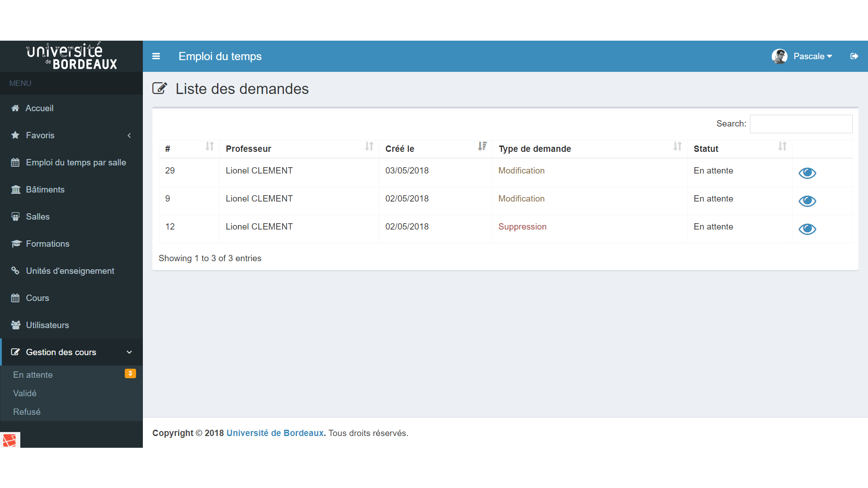The width and height of the screenshot is (868, 488).
Task: Click the Emploi du temps par salle calendar icon
Action: click(15, 162)
